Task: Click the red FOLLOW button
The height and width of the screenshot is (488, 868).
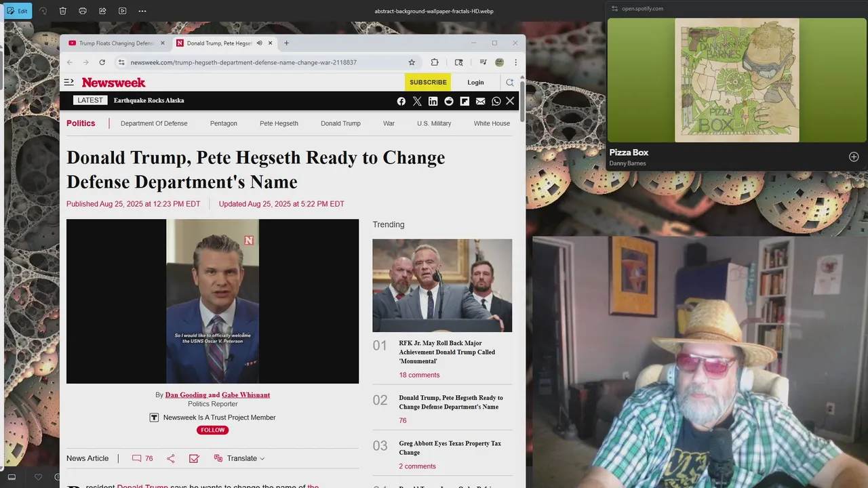Action: (x=212, y=430)
